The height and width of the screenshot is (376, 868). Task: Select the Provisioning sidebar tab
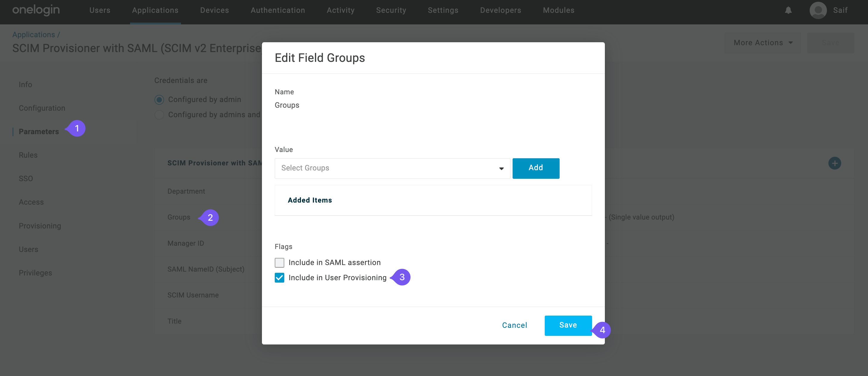tap(40, 225)
